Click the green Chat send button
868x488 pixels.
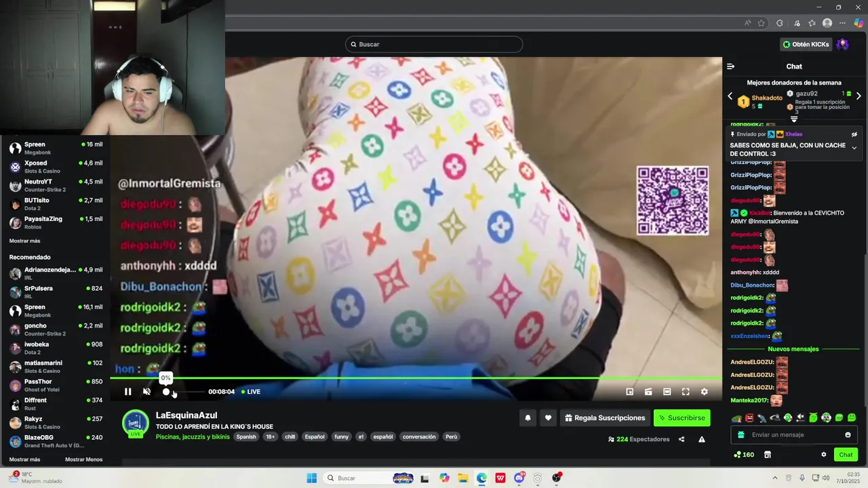(846, 455)
